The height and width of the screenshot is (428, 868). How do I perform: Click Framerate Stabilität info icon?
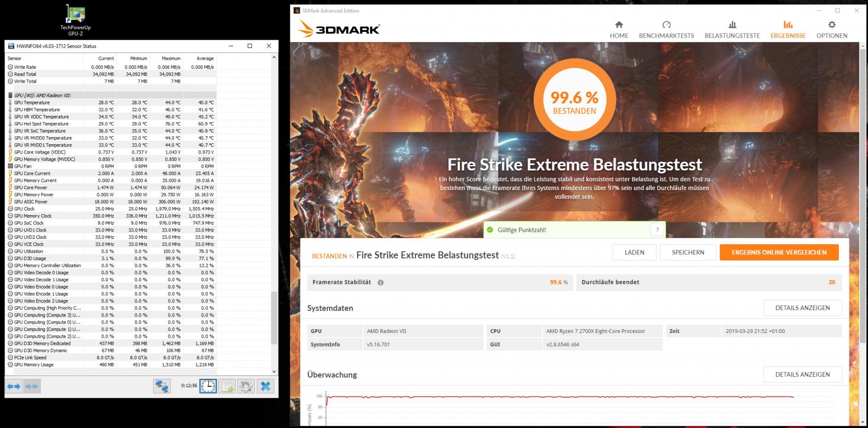tap(381, 283)
